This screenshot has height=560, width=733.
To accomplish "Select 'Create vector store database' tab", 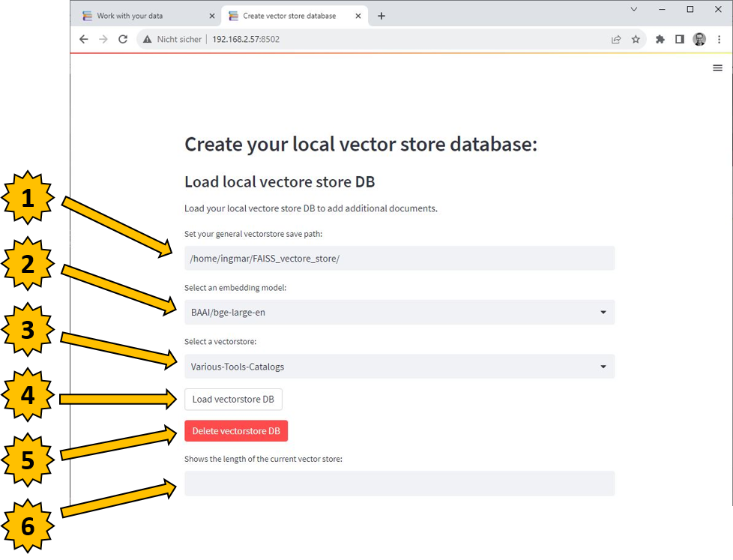I will [295, 16].
